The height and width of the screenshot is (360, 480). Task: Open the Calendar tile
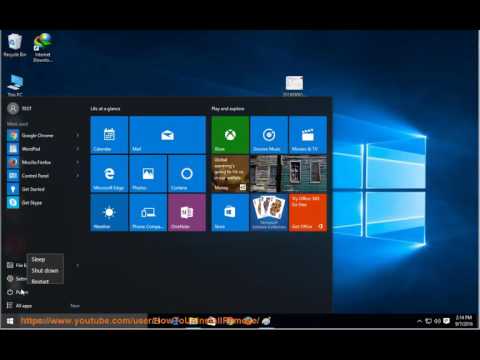109,135
